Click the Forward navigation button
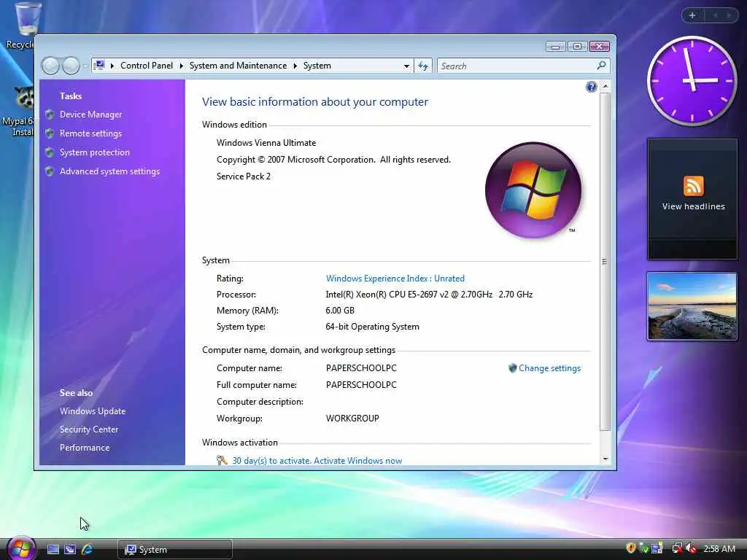Viewport: 747px width, 560px height. 71,66
